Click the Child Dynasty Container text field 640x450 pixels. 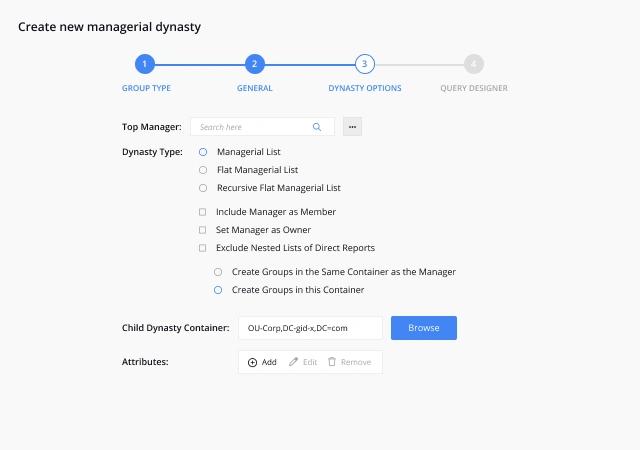(311, 328)
